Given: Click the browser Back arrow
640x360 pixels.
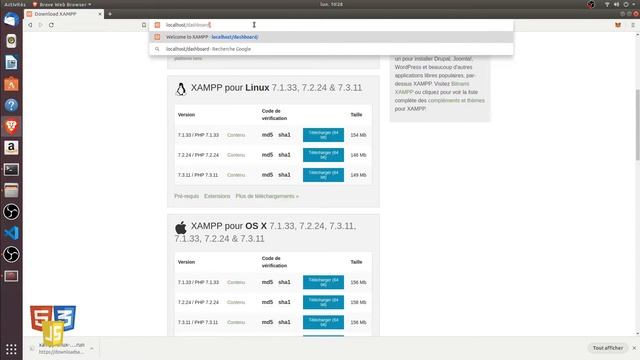Looking at the screenshot, I should (x=30, y=25).
